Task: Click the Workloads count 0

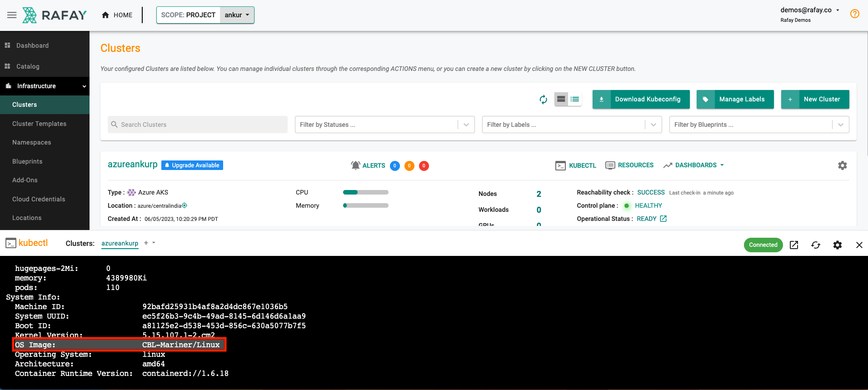Action: point(539,210)
